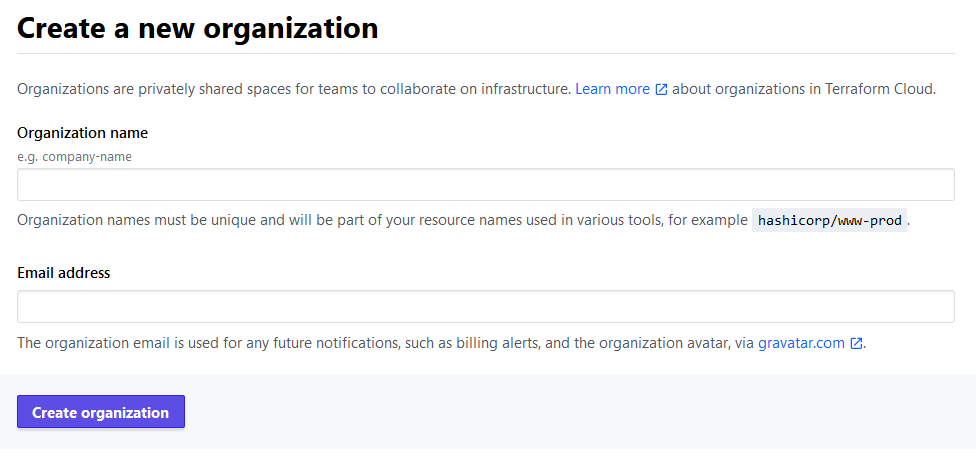This screenshot has width=977, height=461.
Task: Click the 'e.g. company-name' hint text
Action: [x=74, y=157]
